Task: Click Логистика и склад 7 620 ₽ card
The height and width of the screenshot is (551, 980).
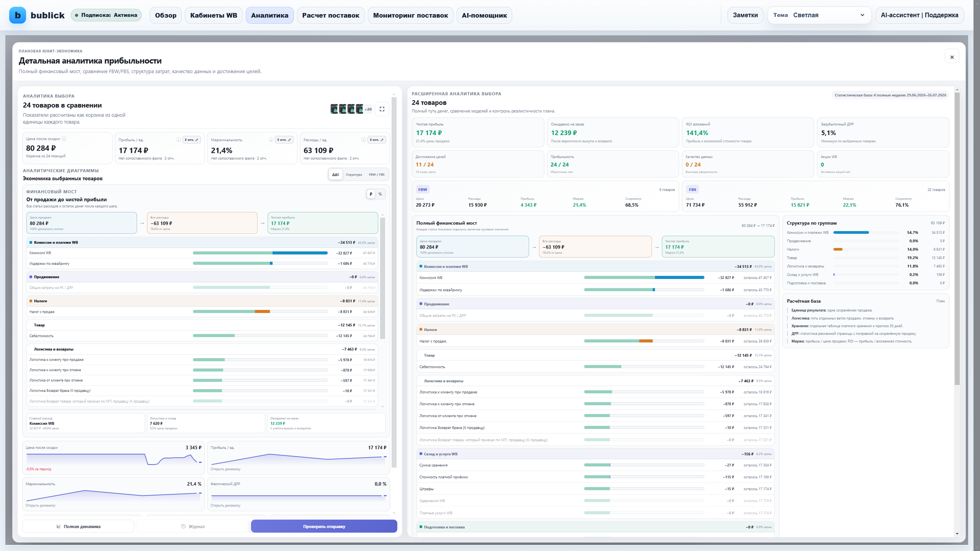Action: tap(206, 423)
